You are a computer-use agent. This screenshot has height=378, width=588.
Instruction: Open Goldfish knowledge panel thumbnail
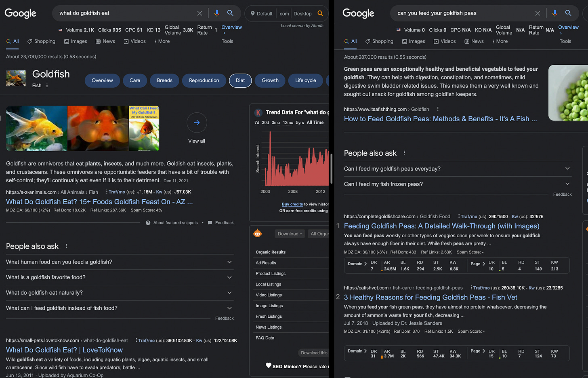(x=16, y=78)
